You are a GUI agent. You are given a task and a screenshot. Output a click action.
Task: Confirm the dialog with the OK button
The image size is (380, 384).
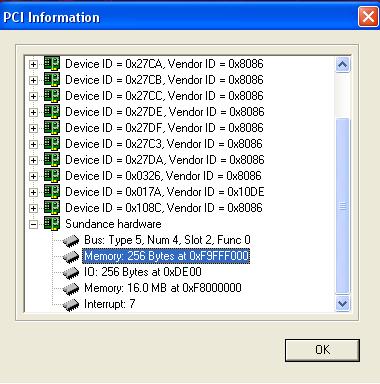[x=322, y=350]
